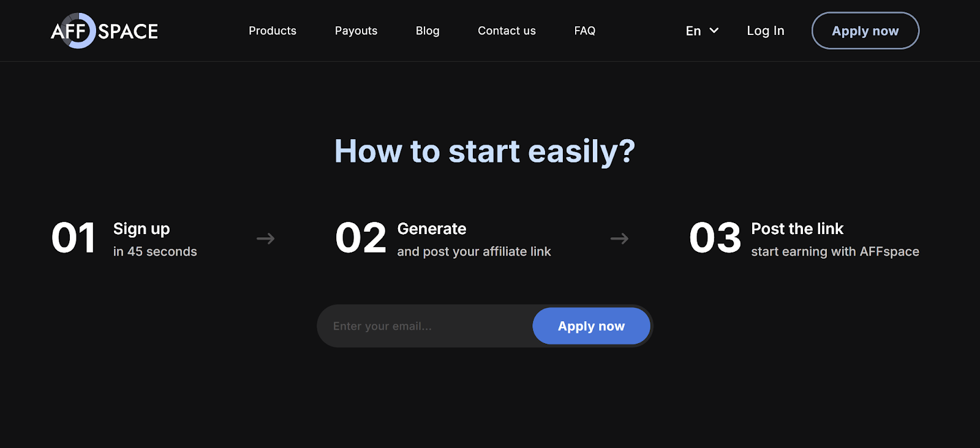Navigate to the Payouts section
980x448 pixels.
coord(356,30)
